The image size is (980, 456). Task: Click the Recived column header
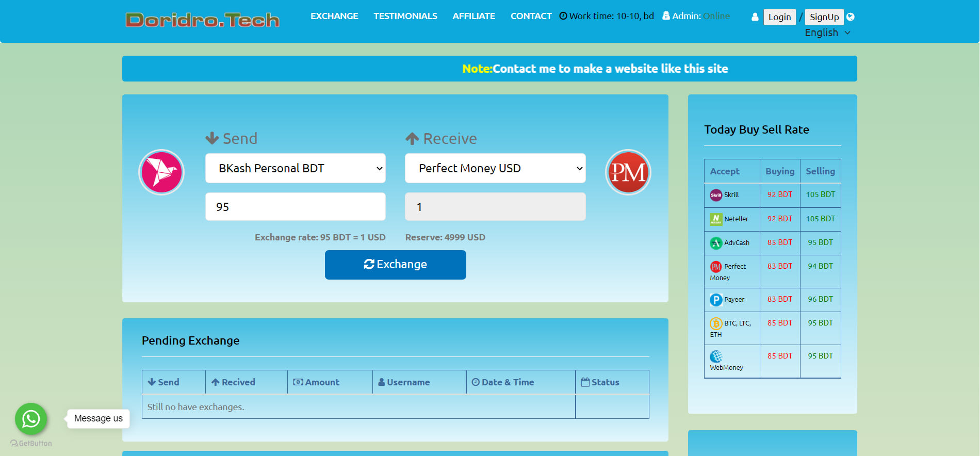click(x=247, y=382)
